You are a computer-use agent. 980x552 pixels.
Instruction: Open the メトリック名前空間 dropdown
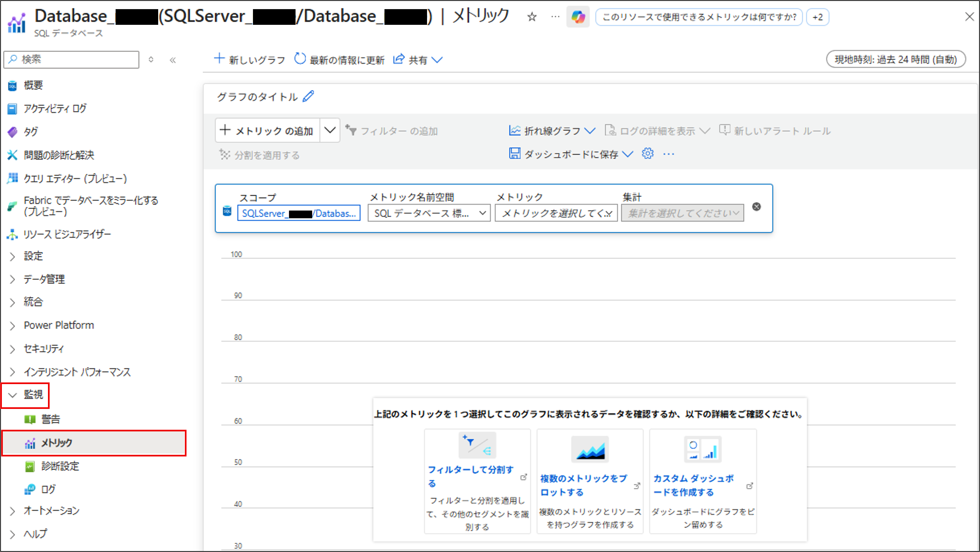(429, 213)
